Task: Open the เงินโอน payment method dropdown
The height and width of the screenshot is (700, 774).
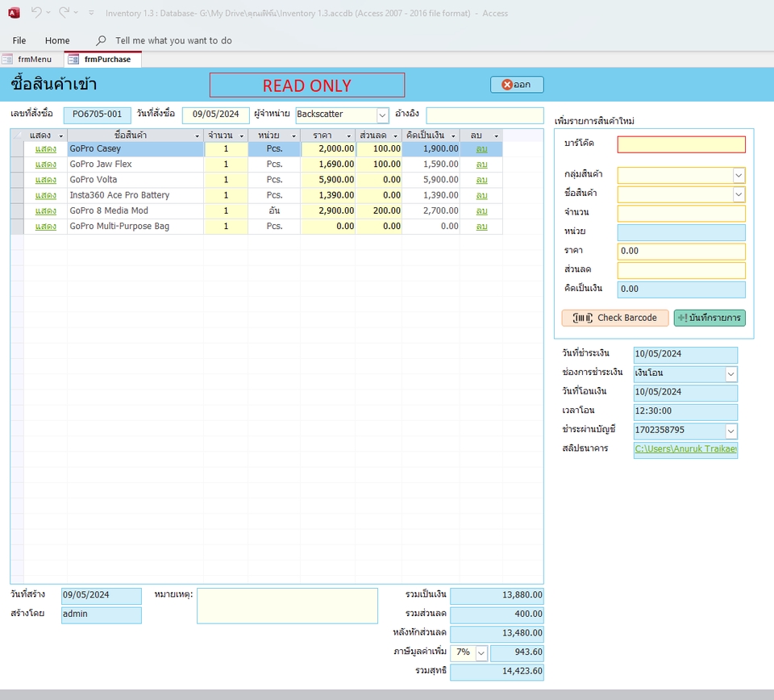Action: tap(732, 373)
